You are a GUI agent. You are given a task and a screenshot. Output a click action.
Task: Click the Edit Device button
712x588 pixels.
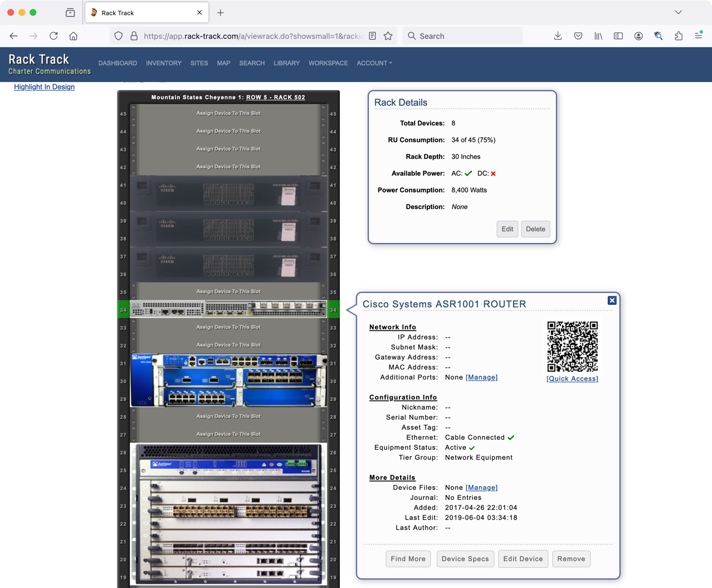click(x=523, y=559)
